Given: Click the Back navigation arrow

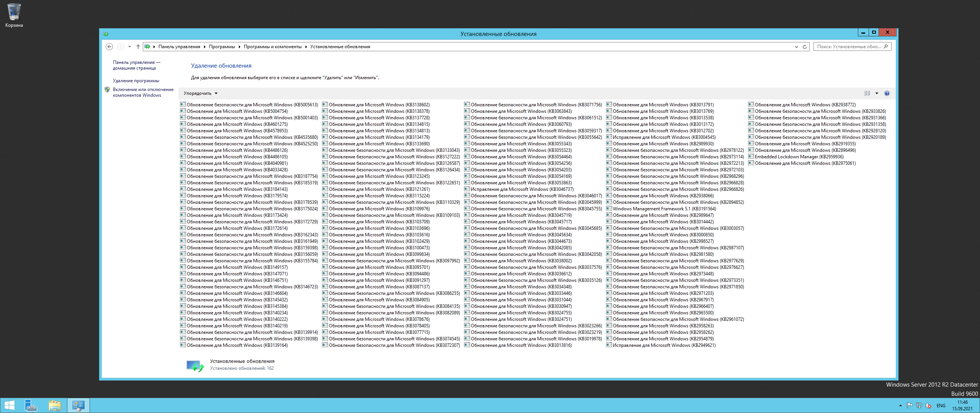Looking at the screenshot, I should [109, 47].
